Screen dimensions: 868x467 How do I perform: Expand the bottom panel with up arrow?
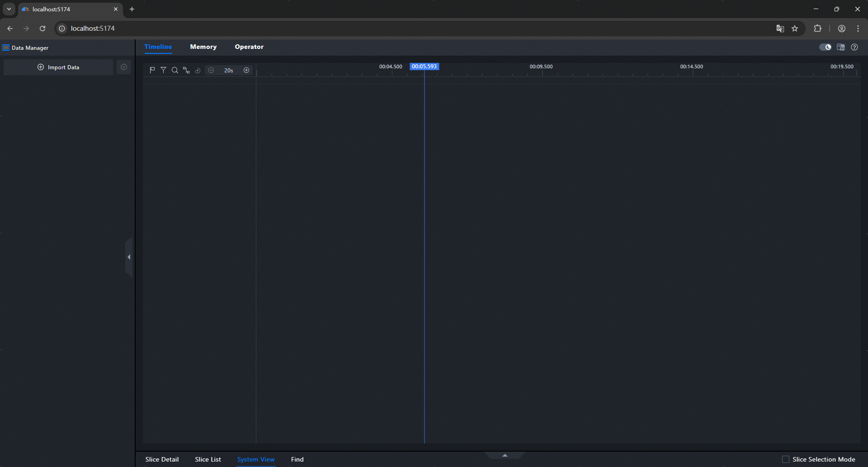click(505, 455)
